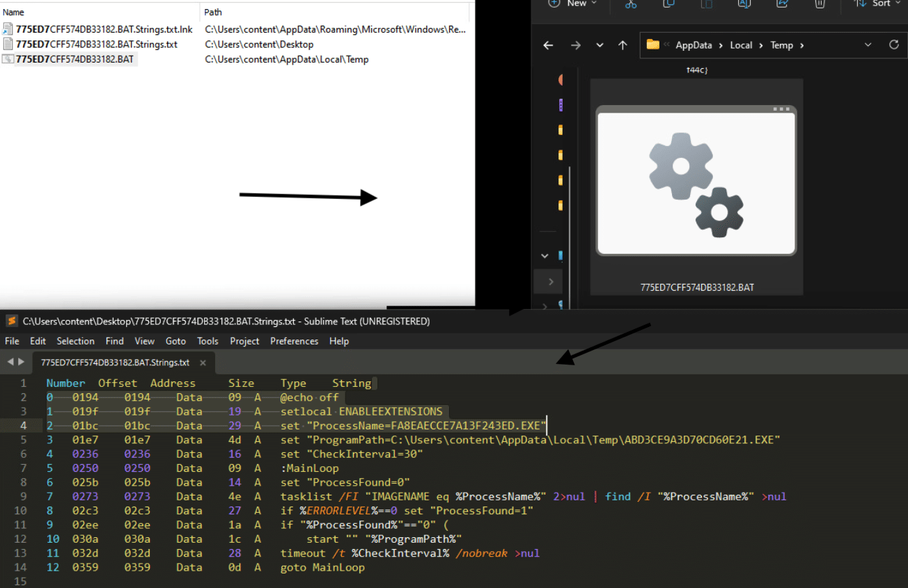Click Sublime Text tab-history back arrow
Screen dimensions: 908x588
10,362
